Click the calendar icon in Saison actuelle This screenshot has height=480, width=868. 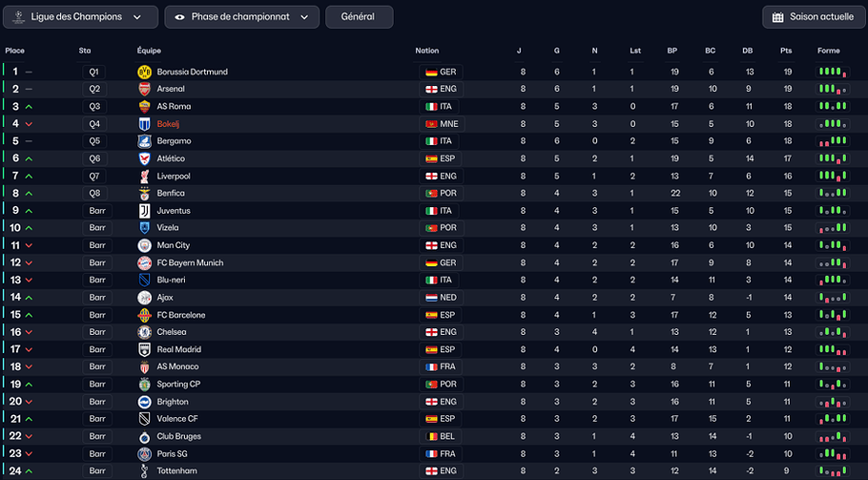pos(777,17)
